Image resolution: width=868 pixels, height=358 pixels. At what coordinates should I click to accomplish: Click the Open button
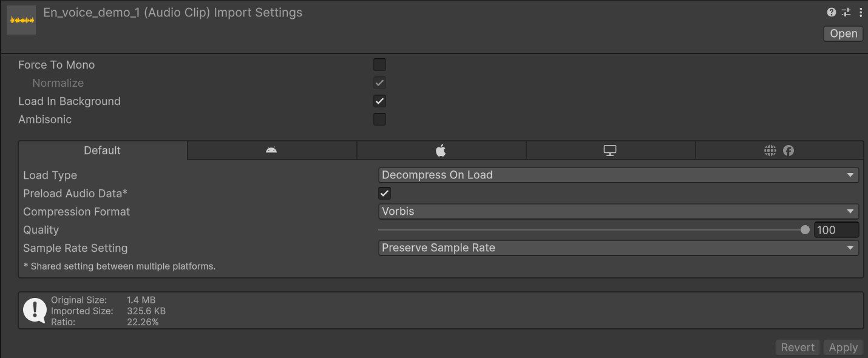(843, 33)
